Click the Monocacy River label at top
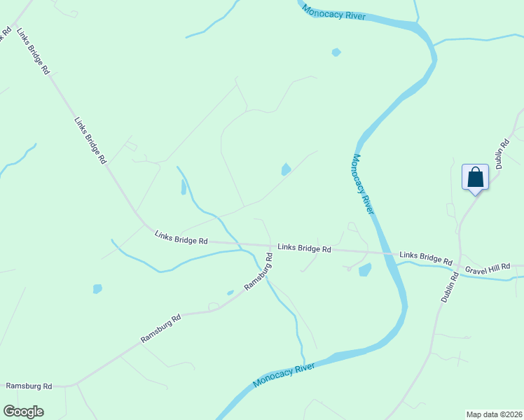Screen dimensions: 524x420 [333, 13]
